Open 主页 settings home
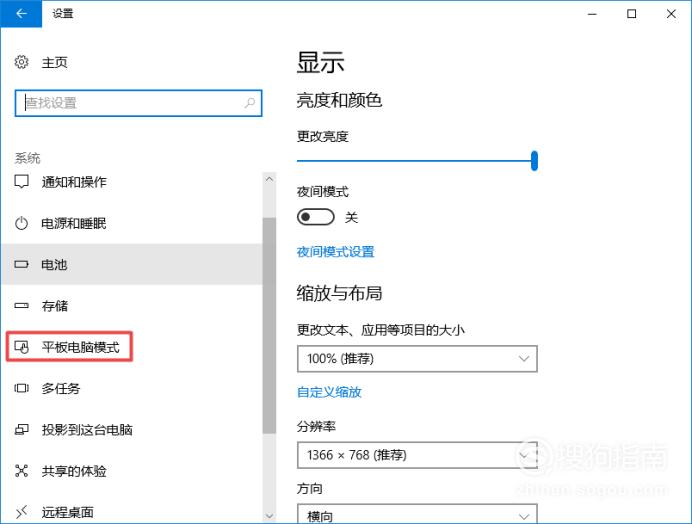The height and width of the screenshot is (524, 692). 54,62
